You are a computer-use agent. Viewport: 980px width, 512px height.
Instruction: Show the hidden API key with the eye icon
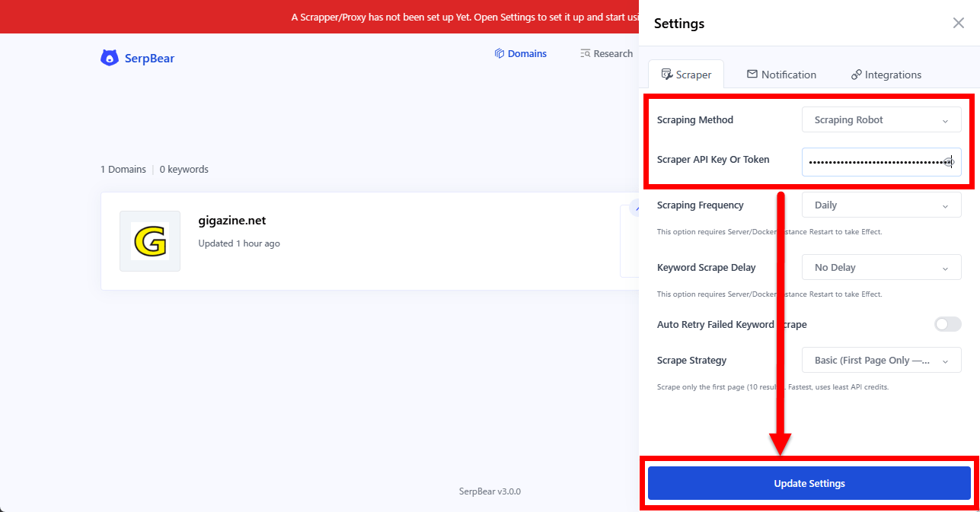tap(949, 162)
